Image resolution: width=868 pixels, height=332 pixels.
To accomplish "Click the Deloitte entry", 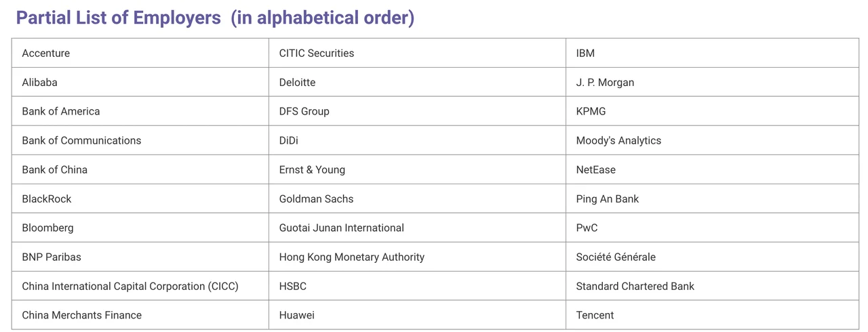I will [298, 83].
